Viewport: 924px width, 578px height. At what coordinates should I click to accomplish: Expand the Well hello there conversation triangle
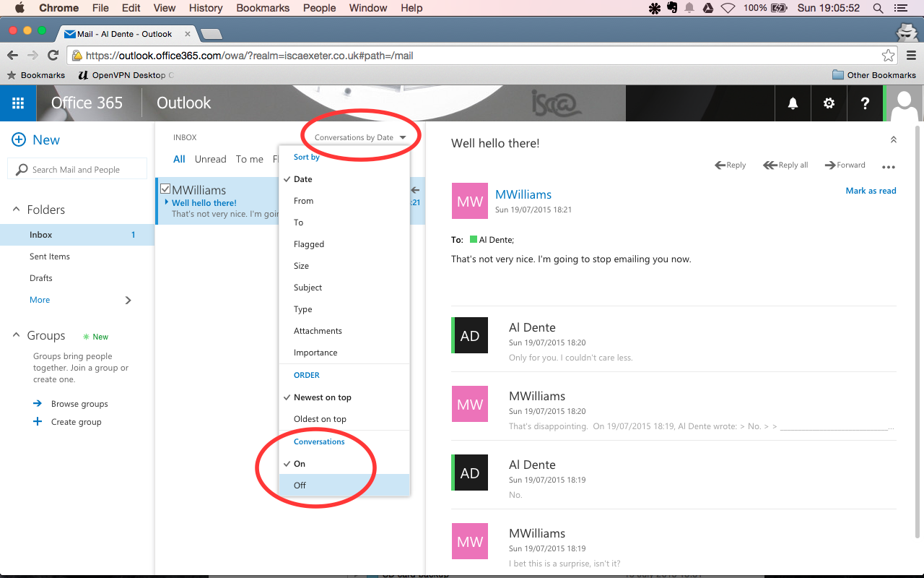pos(167,202)
